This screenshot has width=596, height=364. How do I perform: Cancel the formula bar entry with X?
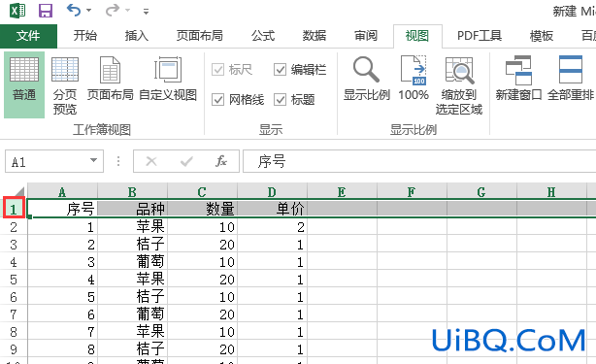pos(151,161)
